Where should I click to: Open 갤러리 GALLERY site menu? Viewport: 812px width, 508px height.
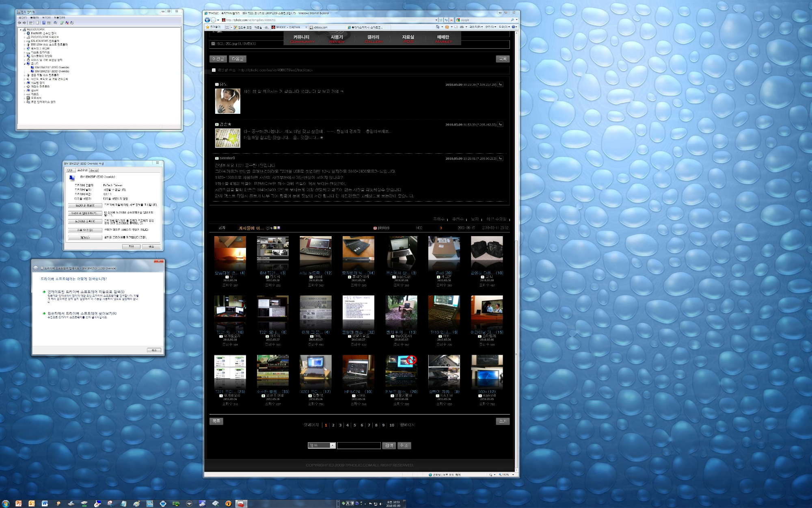pos(374,39)
